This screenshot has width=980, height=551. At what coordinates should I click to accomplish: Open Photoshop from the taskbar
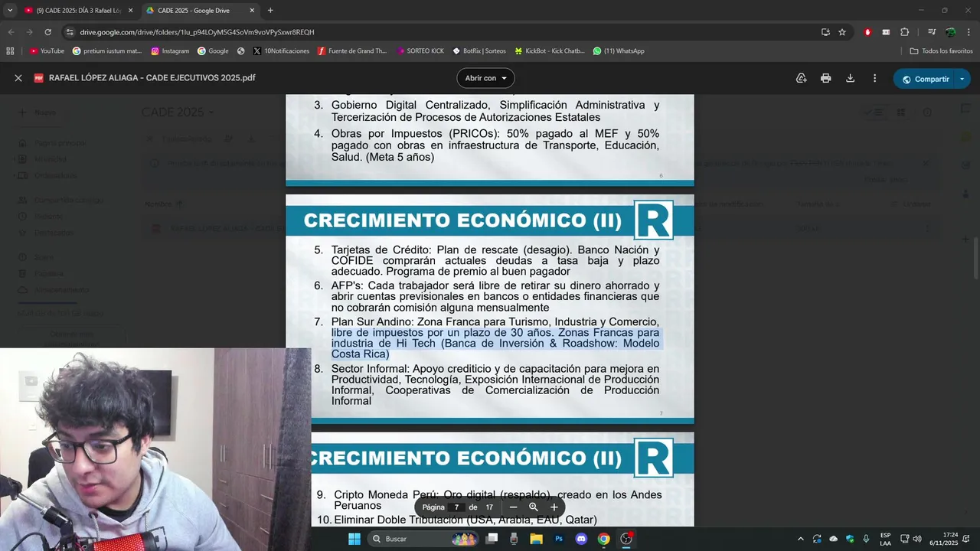[x=559, y=539]
